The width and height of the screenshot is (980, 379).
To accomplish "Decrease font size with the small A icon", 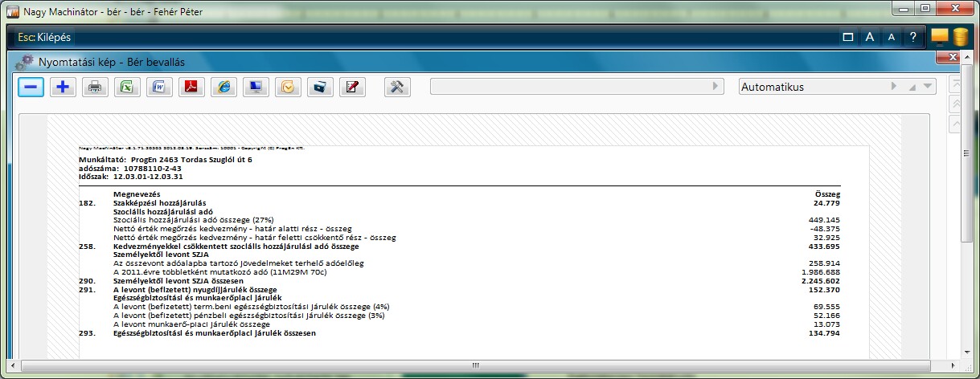I will pos(891,37).
